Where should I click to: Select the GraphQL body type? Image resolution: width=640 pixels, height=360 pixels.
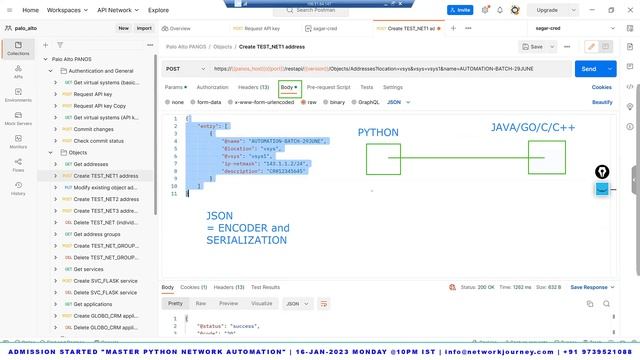tap(366, 102)
